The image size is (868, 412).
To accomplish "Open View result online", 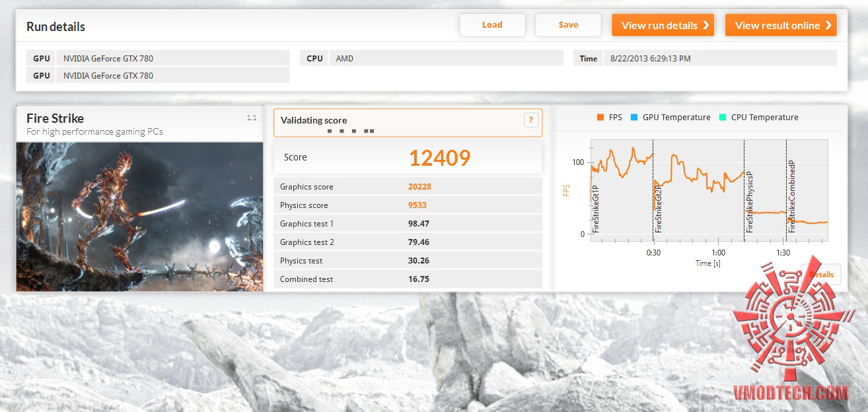I will point(781,25).
